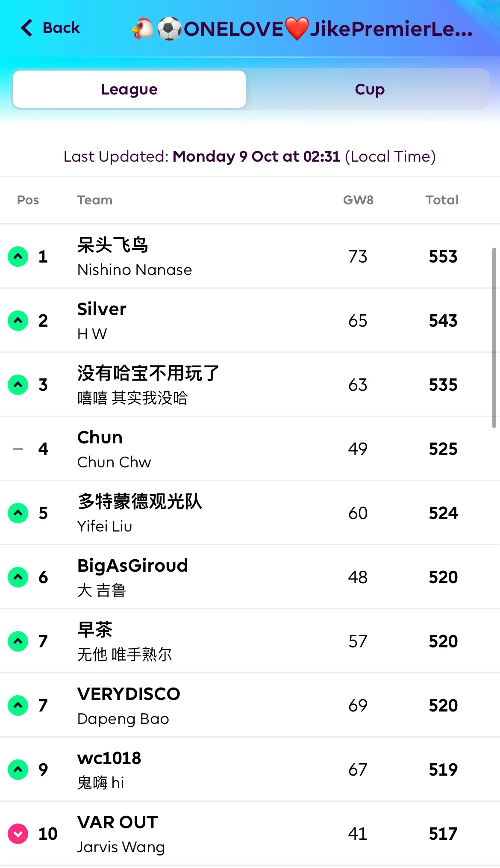This screenshot has height=868, width=500.
Task: Click green rise indicator for Silver
Action: click(x=18, y=321)
